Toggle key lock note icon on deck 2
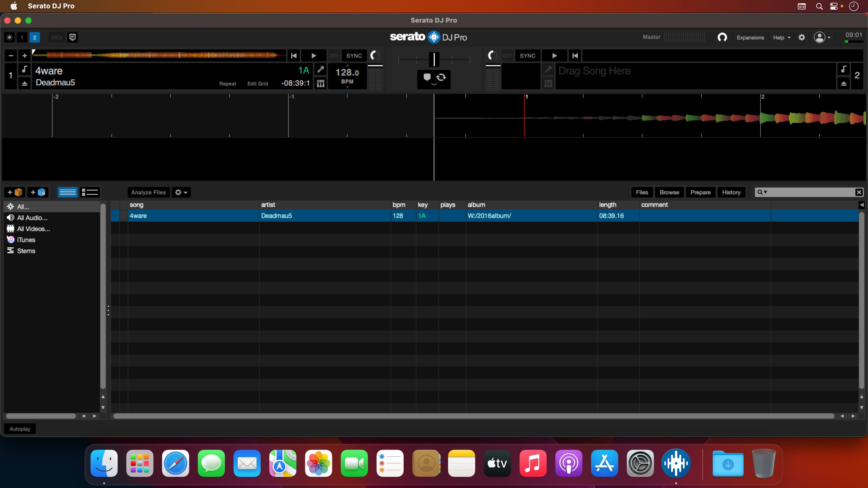This screenshot has width=868, height=488. pos(843,69)
